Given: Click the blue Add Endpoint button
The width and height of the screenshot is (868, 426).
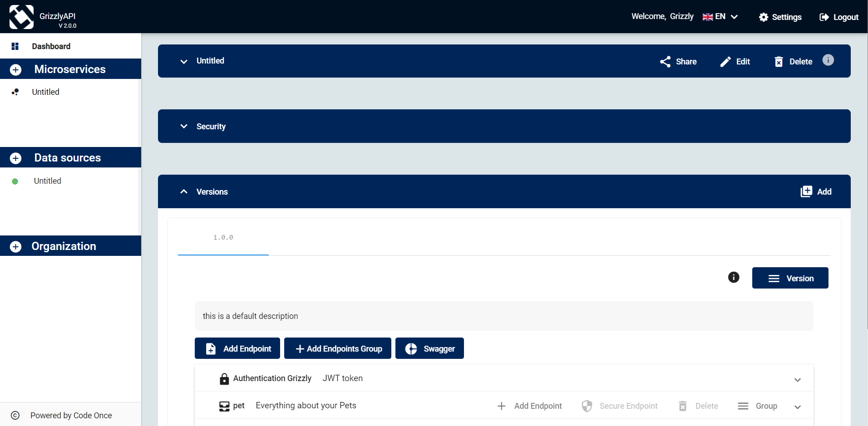Looking at the screenshot, I should (x=237, y=348).
